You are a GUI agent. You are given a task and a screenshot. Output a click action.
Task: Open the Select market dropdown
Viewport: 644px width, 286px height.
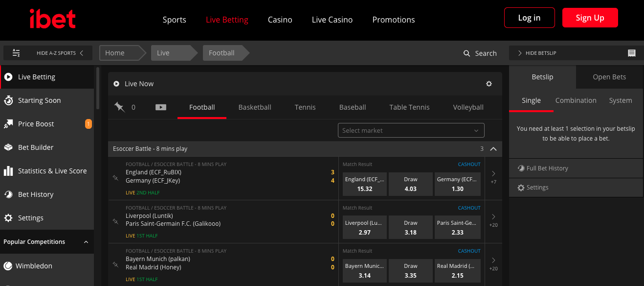click(411, 130)
